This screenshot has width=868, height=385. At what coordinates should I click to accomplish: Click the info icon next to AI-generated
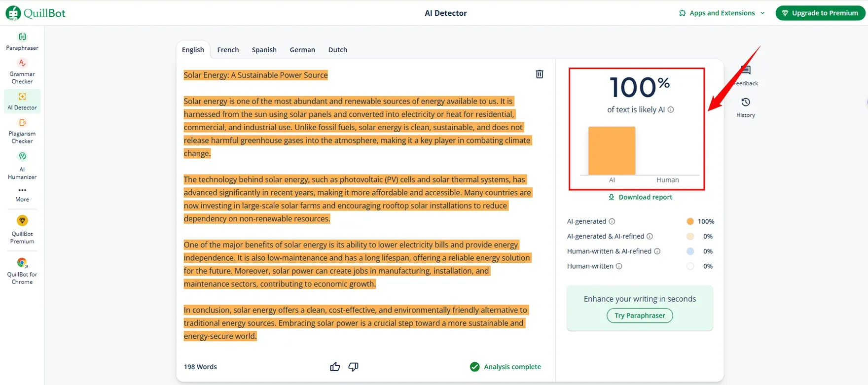click(x=612, y=221)
